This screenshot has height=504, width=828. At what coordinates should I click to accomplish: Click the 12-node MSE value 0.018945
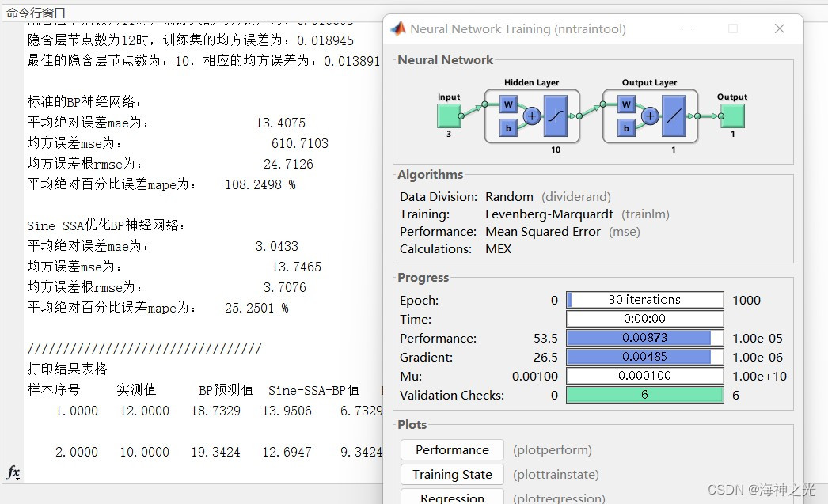325,40
